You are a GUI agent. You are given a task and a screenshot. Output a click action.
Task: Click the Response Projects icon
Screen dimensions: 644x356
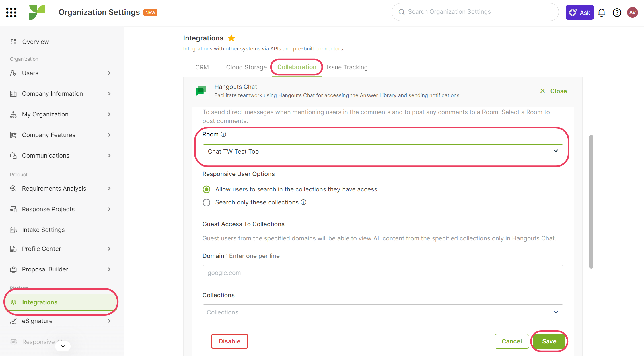13,209
